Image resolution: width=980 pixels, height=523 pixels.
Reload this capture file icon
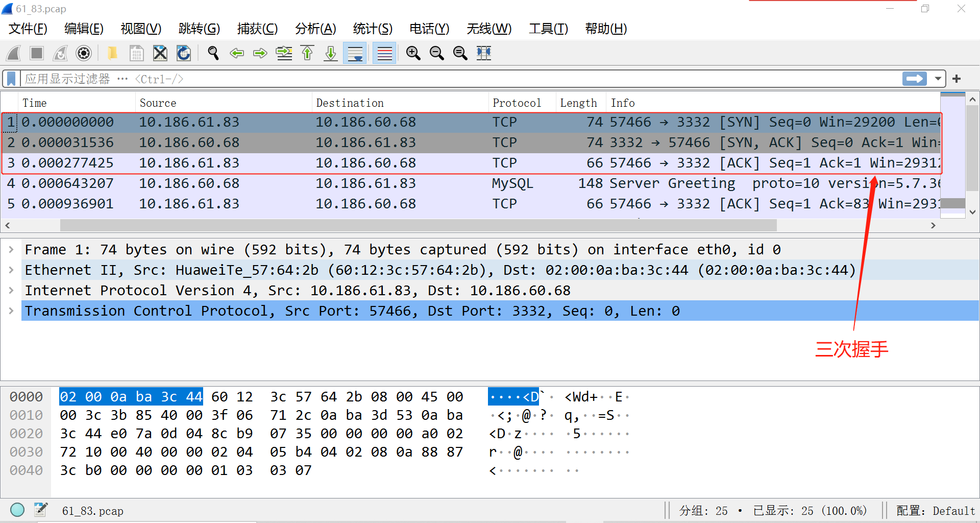click(184, 53)
